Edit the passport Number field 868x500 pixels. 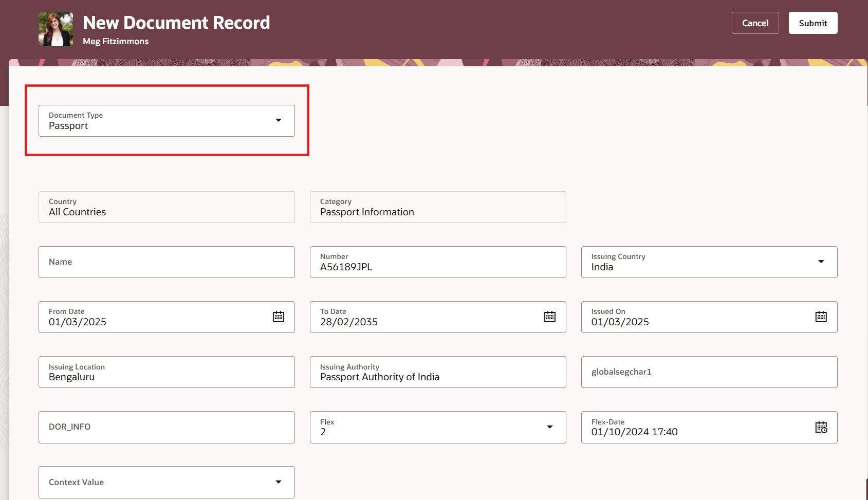coord(438,262)
